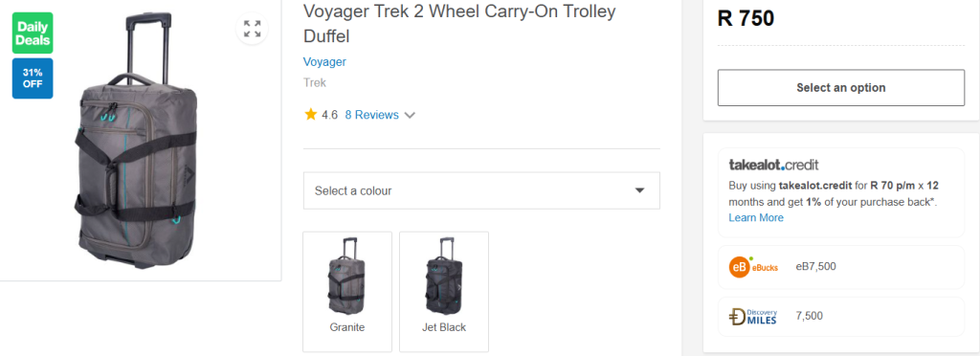The image size is (980, 356).
Task: Click the colour dropdown's arrow indicator
Action: (639, 190)
